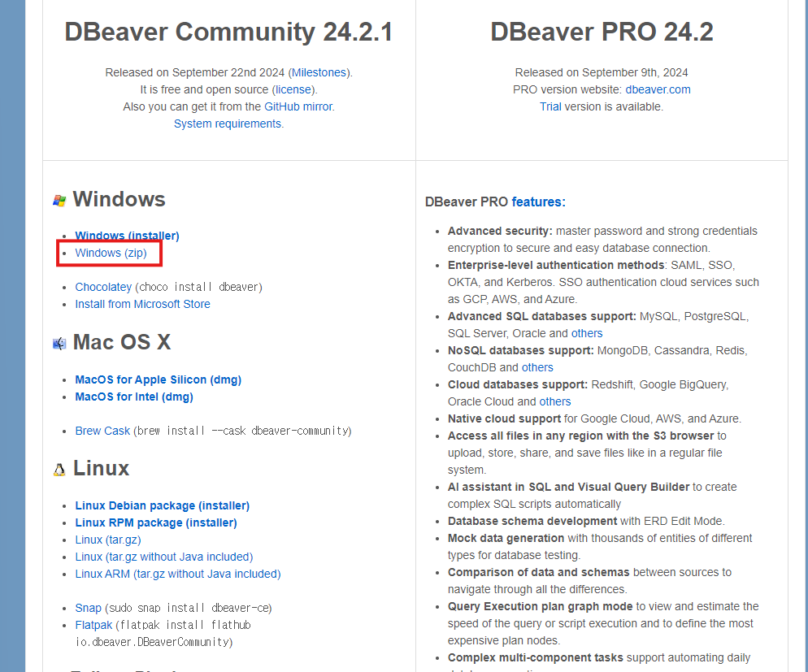Click Native cloud support feature text
The image size is (808, 672).
coord(504,418)
